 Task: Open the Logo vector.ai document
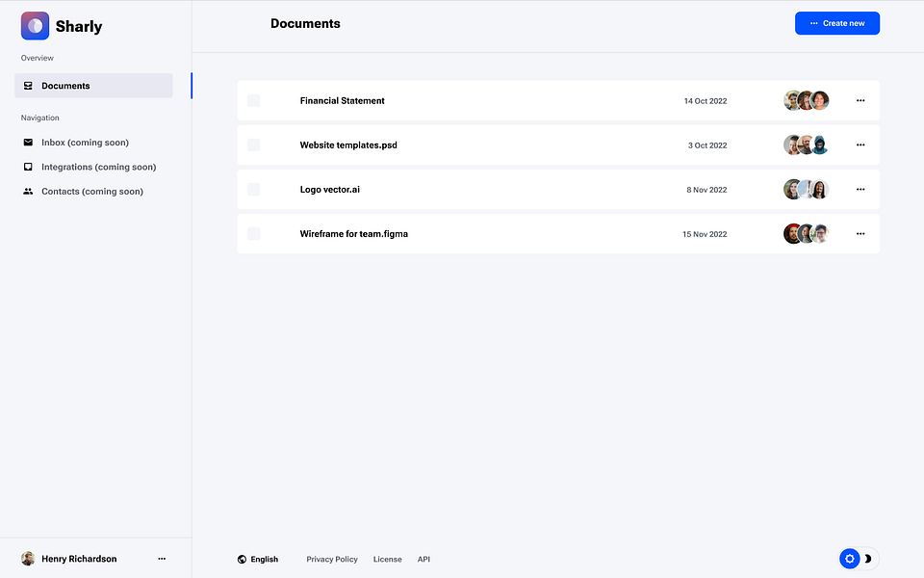[329, 190]
